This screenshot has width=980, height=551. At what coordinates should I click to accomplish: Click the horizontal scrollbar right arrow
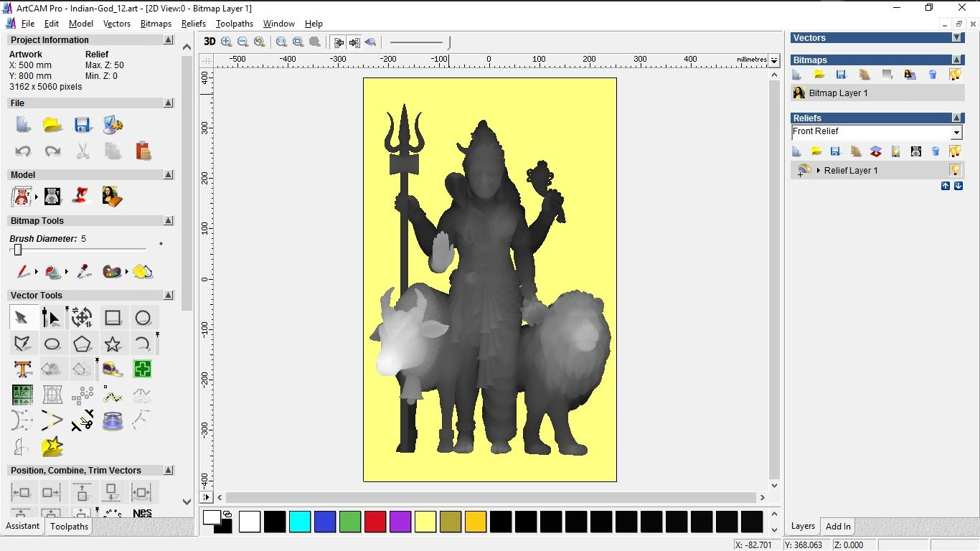(762, 497)
